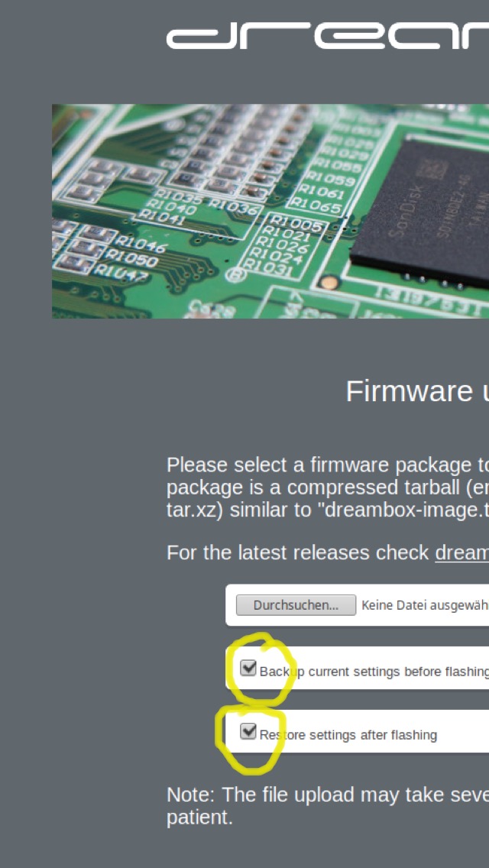Click the white row containing Backup option

click(x=357, y=668)
